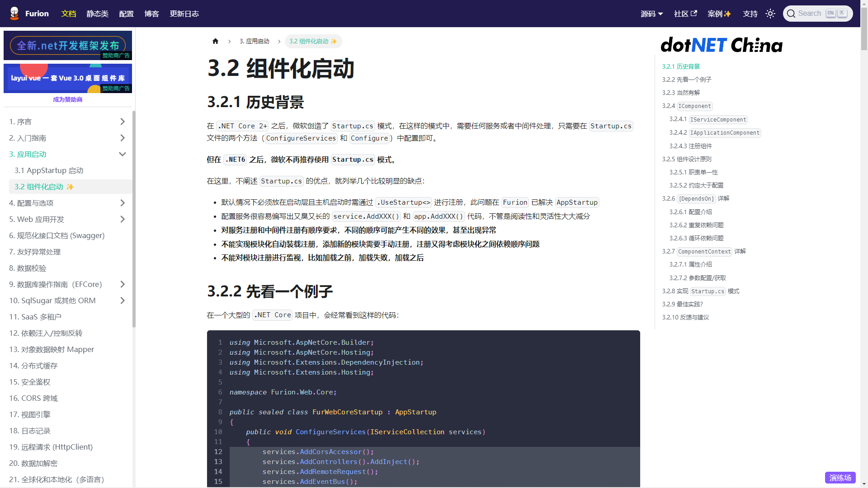Screen dimensions: 868x488
Task: Expand 5. Web 应用开发 chevron
Action: (123, 219)
